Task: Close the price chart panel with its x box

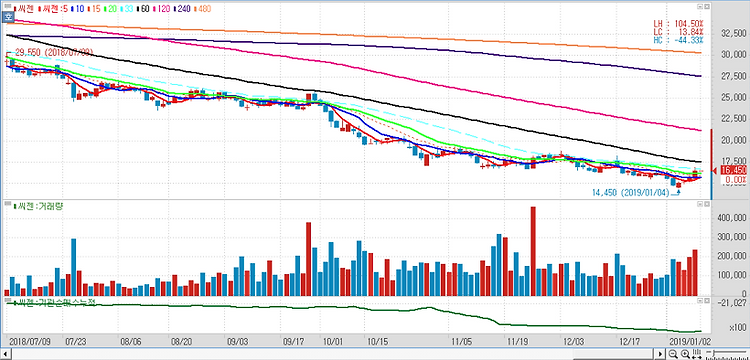Action: (706, 8)
